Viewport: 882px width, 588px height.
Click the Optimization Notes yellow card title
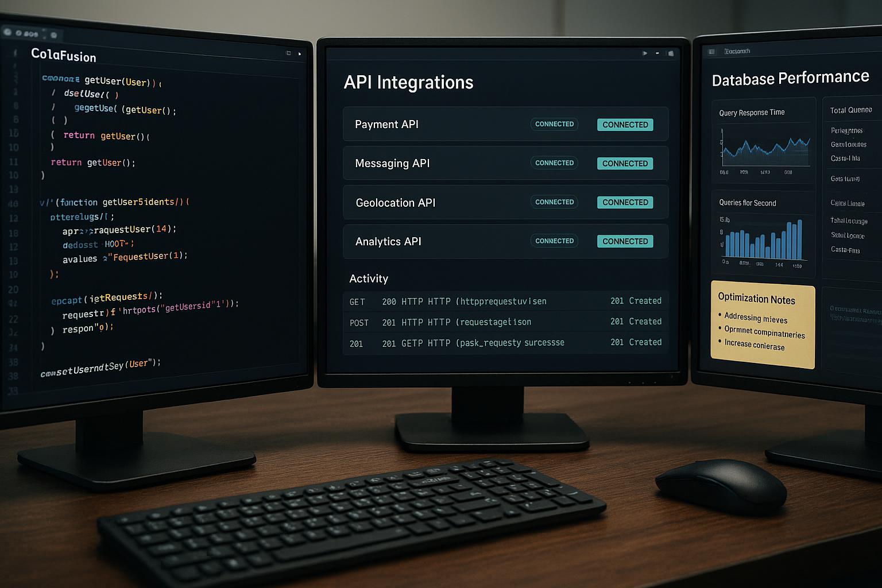tap(756, 299)
